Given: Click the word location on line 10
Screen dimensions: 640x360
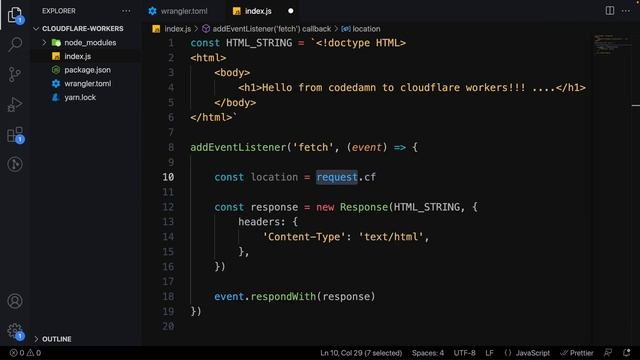Looking at the screenshot, I should [274, 177].
